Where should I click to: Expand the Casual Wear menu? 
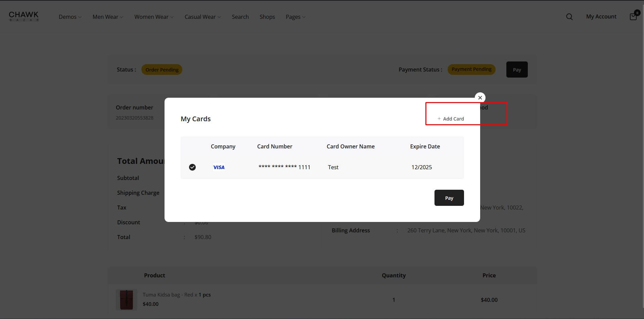[x=202, y=17]
